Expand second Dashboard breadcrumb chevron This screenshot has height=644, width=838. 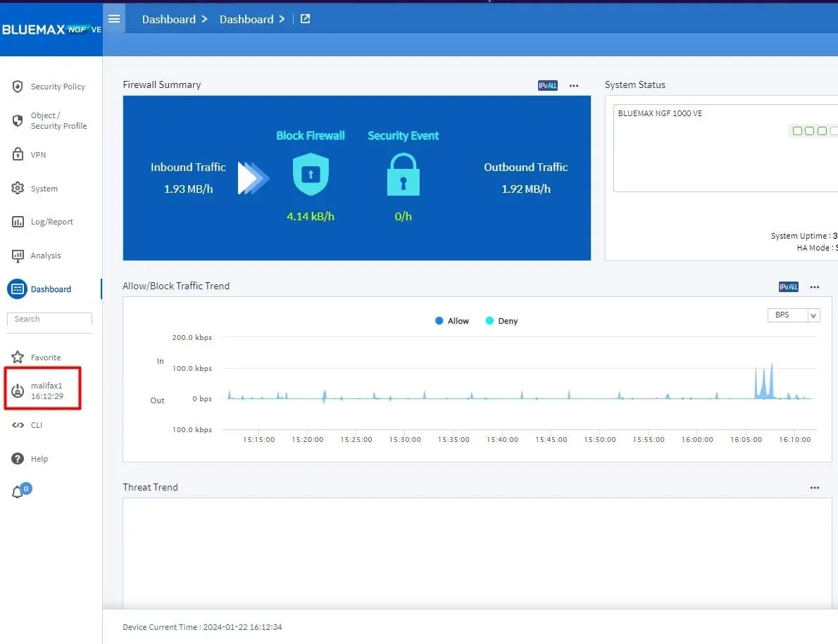[x=282, y=19]
